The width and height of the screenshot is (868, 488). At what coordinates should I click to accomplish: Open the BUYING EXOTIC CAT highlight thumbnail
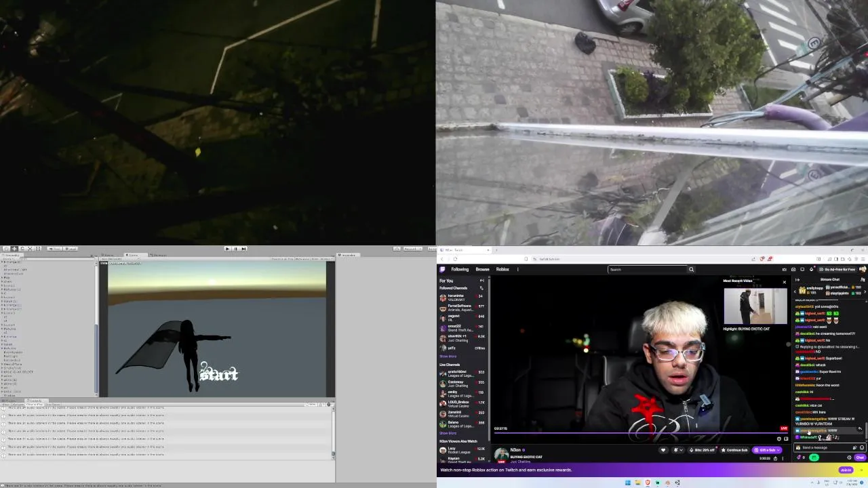pos(755,306)
